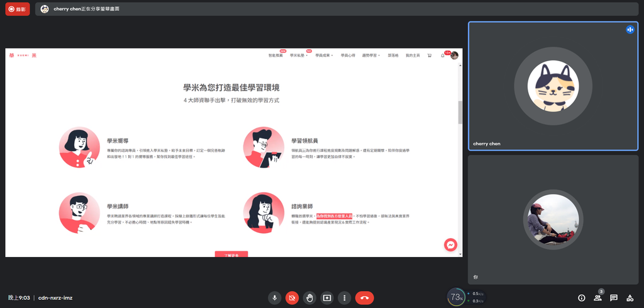The width and height of the screenshot is (644, 308).
Task: Hang up with the red leave call button
Action: (365, 297)
